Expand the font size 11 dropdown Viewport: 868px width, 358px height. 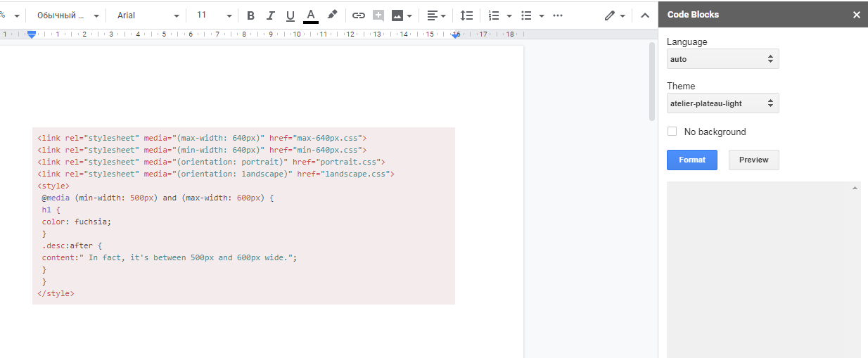tap(214, 15)
